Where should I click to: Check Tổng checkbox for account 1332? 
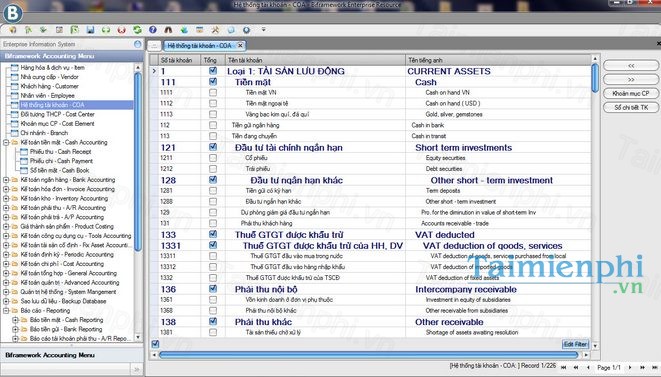pos(213,278)
